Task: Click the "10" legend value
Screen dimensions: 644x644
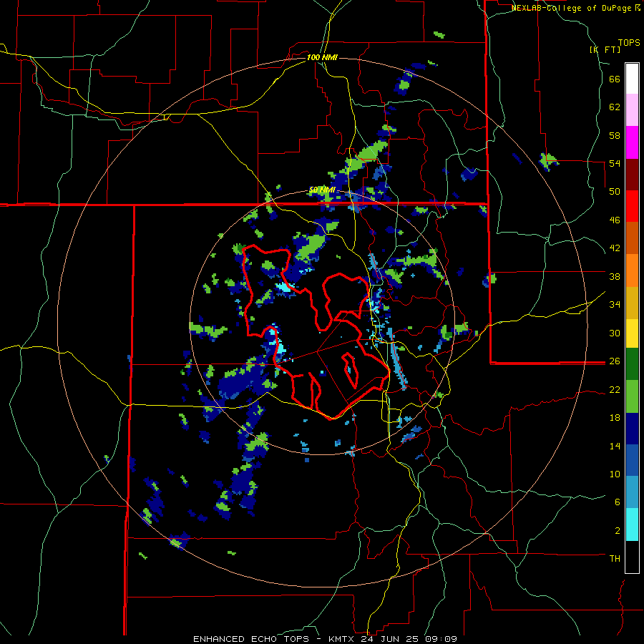Action: (615, 474)
